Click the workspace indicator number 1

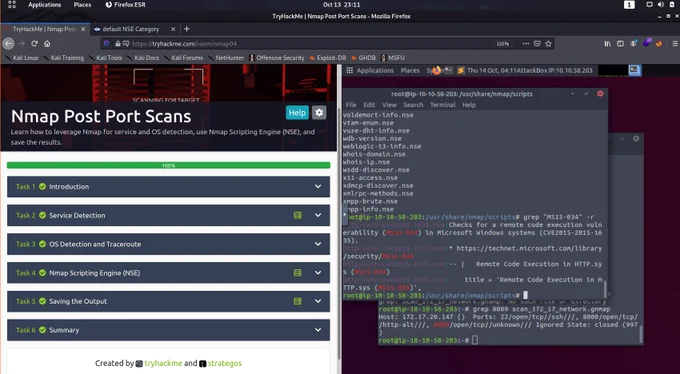tap(629, 5)
